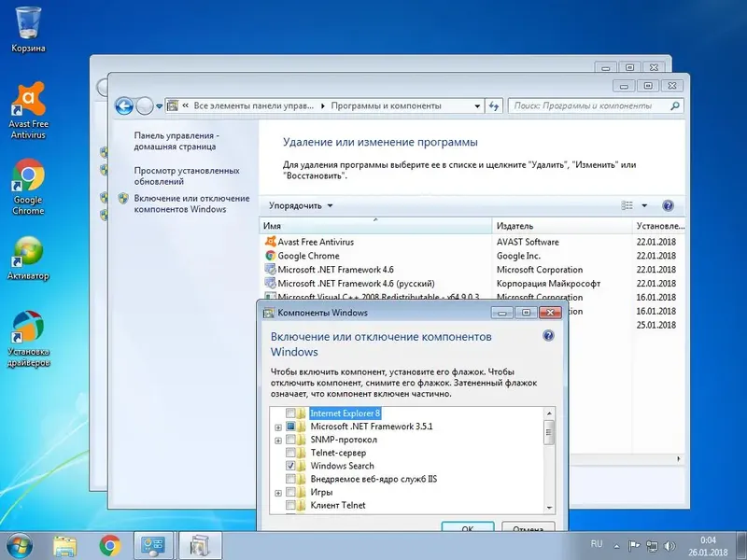Screen dimensions: 747x560
Task: Sort by the Издатель column header
Action: [562, 226]
